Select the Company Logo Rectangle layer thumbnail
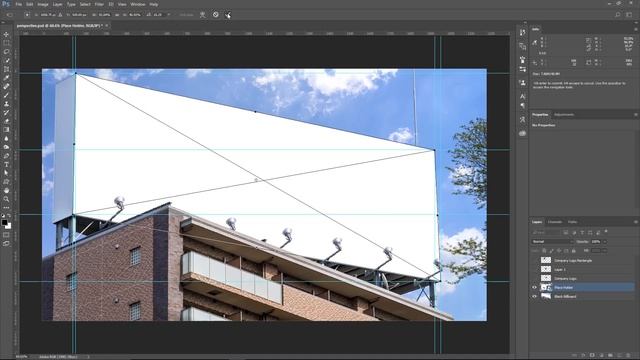 point(546,260)
